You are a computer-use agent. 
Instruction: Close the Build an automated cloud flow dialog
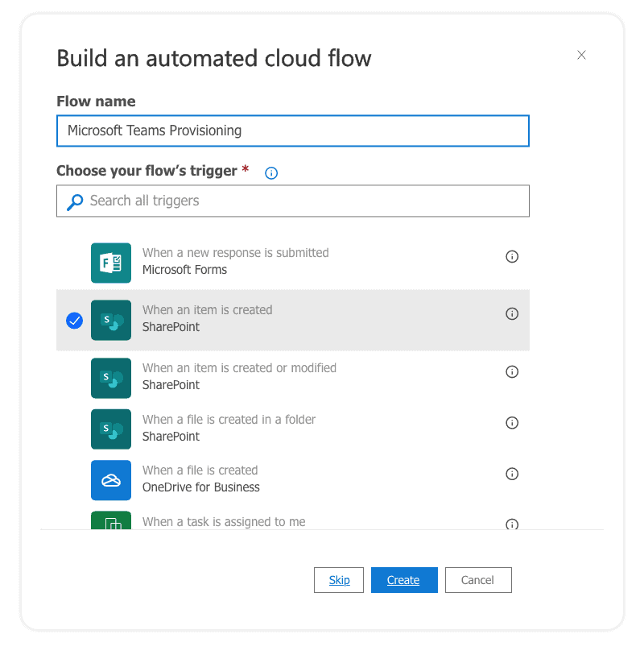581,55
